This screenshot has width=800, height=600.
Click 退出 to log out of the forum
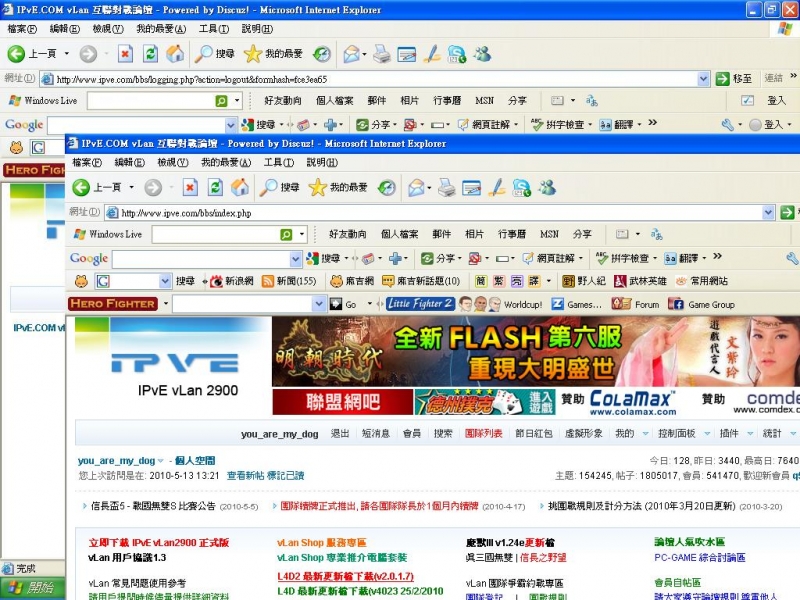click(340, 433)
